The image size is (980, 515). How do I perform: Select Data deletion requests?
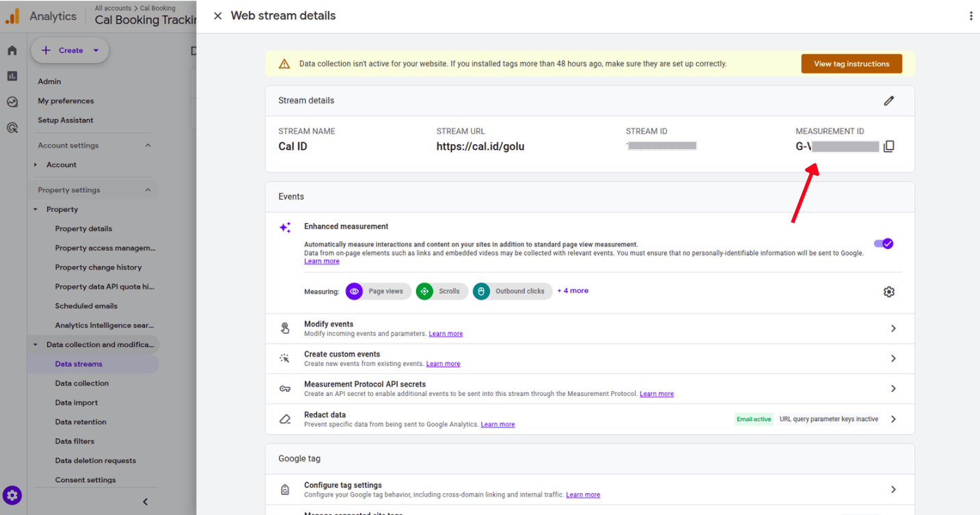96,460
